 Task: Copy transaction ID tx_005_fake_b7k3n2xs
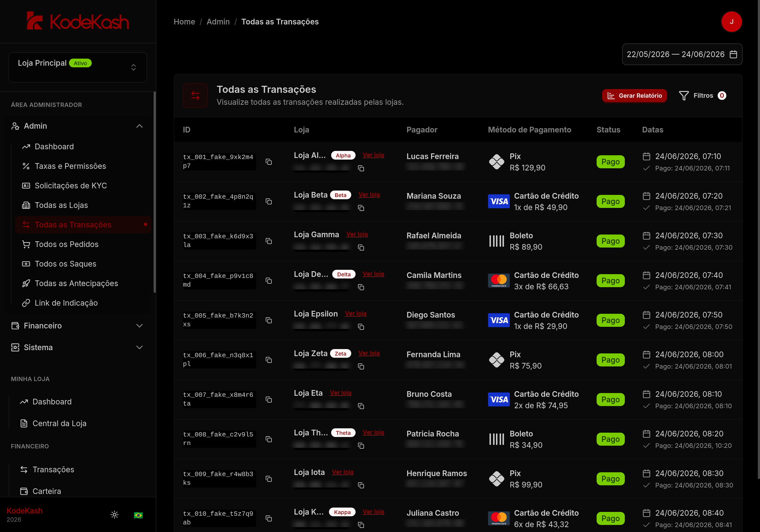[269, 321]
